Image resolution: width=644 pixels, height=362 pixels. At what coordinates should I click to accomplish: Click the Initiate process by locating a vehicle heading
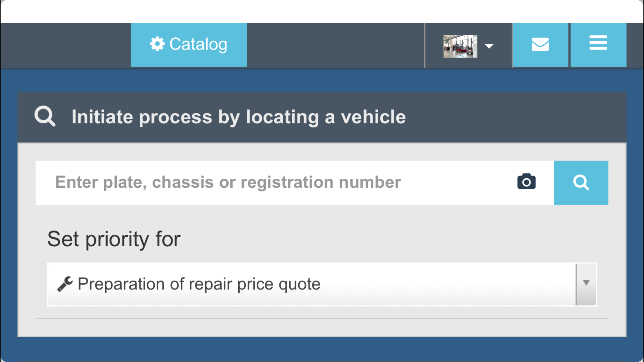pyautogui.click(x=239, y=117)
